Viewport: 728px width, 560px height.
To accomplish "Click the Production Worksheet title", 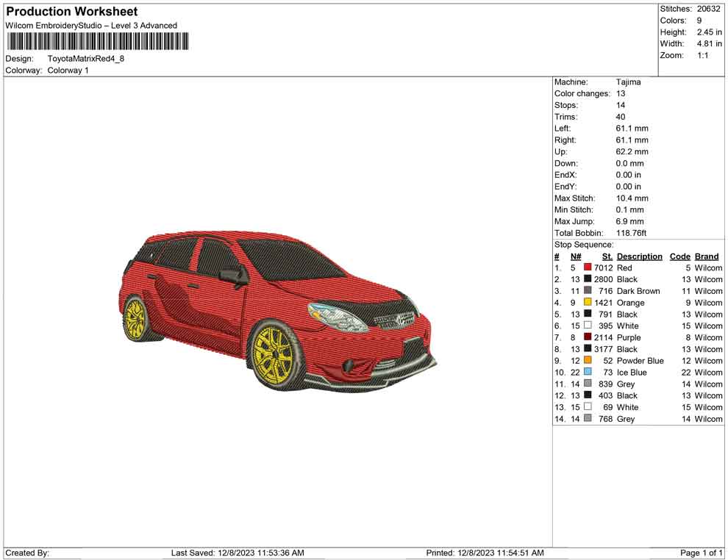I will [x=71, y=12].
